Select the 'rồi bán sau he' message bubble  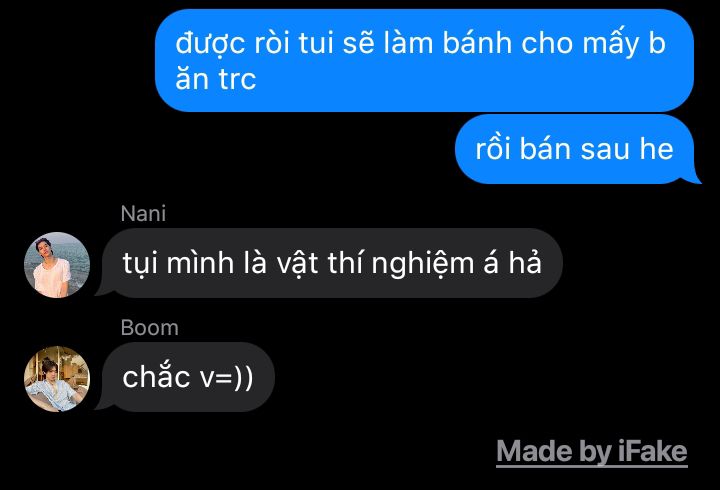pyautogui.click(x=576, y=149)
